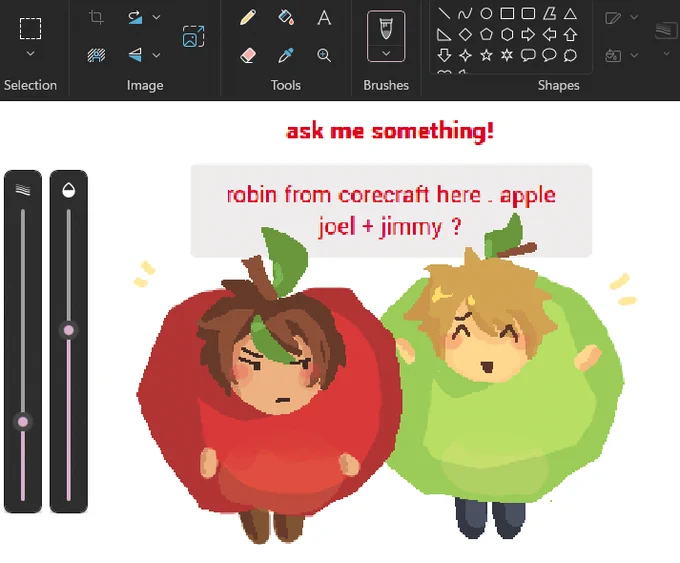The height and width of the screenshot is (563, 680).
Task: Click the 'ask me something!' text on canvas
Action: click(x=390, y=131)
